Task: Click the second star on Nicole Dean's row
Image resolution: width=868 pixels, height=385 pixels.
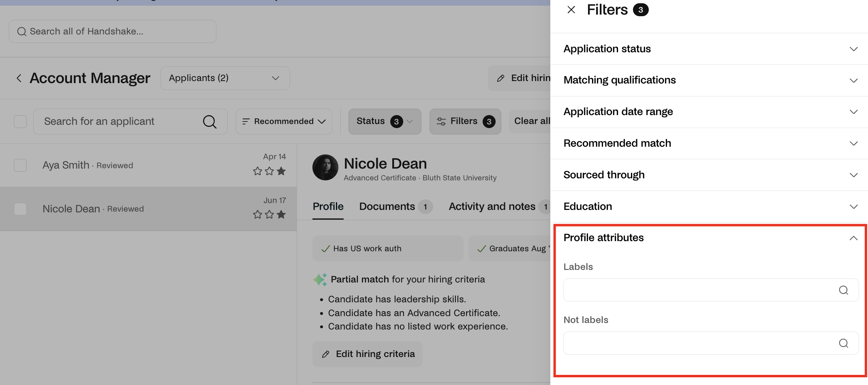Action: tap(269, 214)
